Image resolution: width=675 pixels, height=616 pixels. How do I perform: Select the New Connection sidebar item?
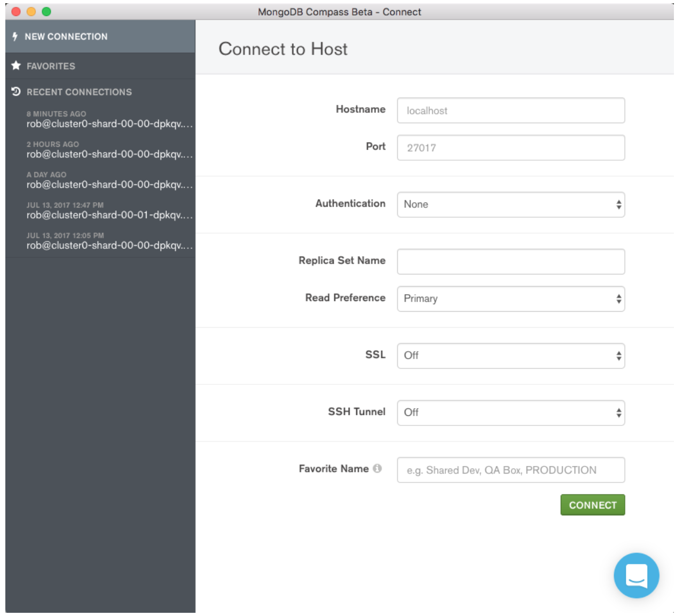pyautogui.click(x=66, y=36)
